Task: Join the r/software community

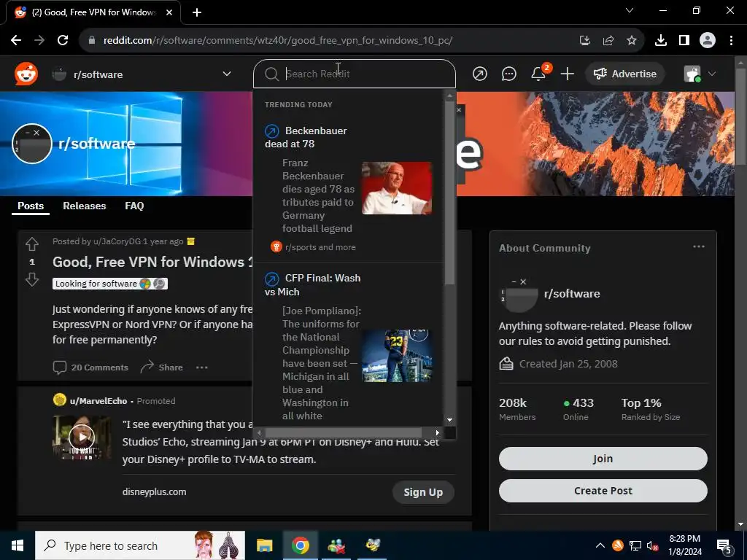Action: (603, 459)
